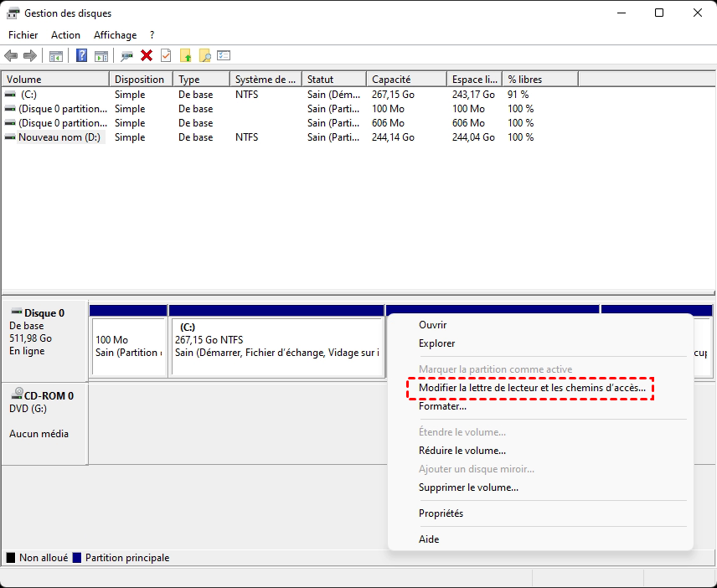Click the back arrow toolbar icon

[x=11, y=56]
